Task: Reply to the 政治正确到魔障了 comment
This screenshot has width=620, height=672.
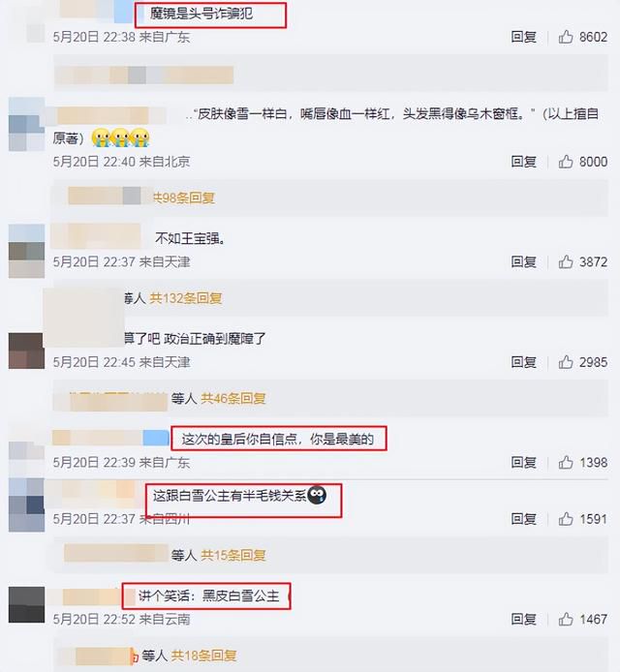Action: point(523,362)
